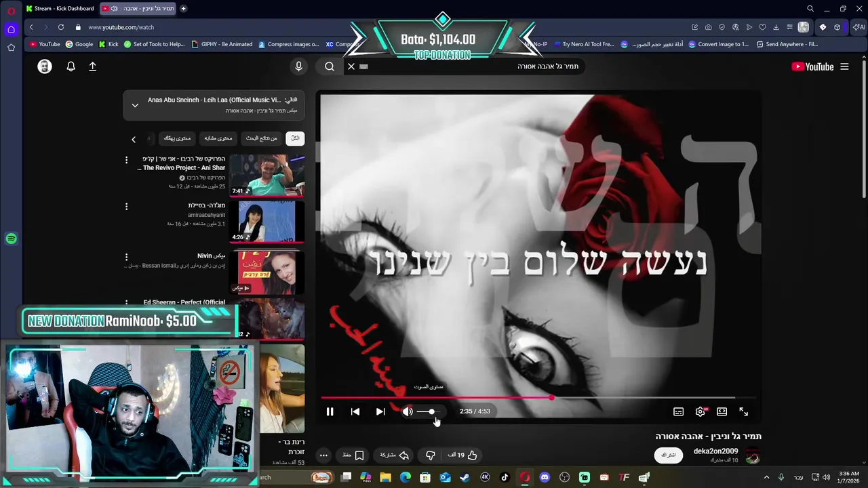Open Opera sidebar Spotify icon
The width and height of the screenshot is (868, 488).
pos(11,239)
